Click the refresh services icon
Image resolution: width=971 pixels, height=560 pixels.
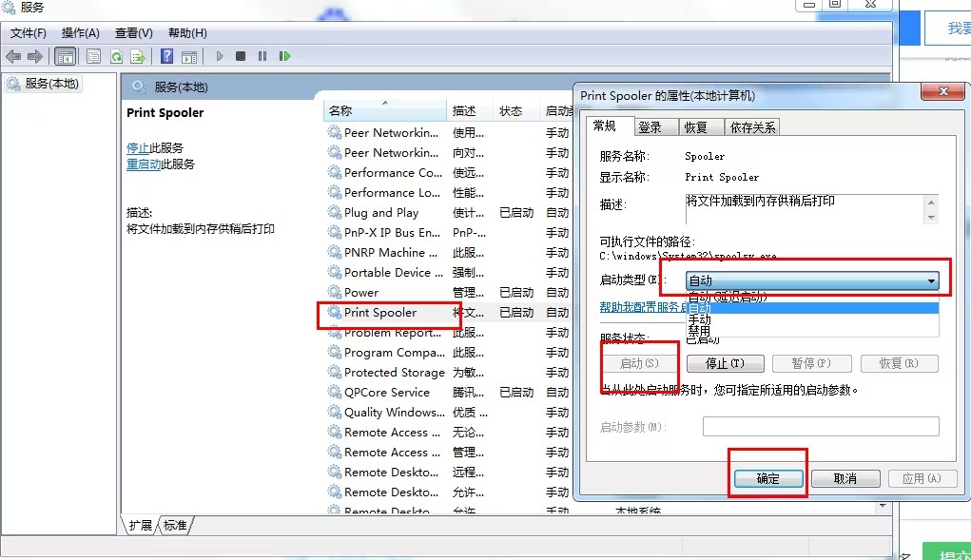[118, 55]
